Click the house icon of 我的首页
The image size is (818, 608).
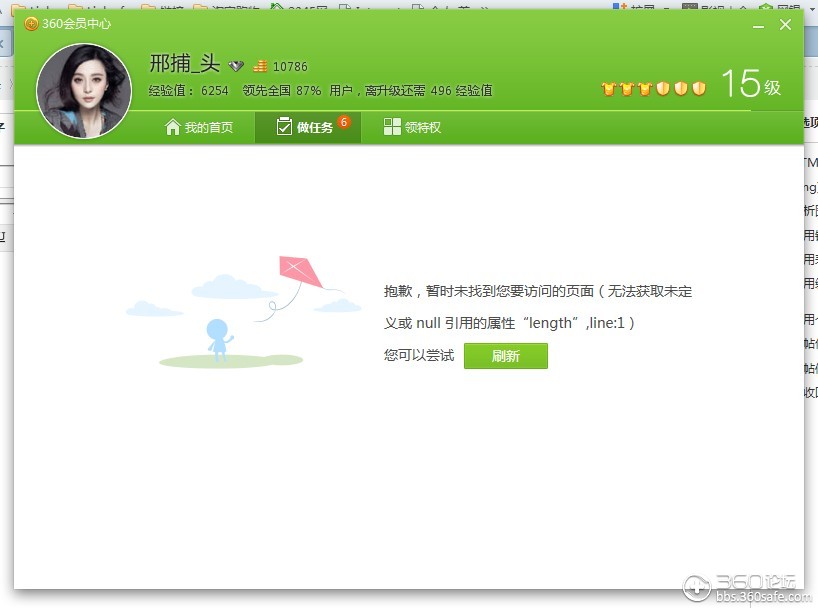tap(172, 127)
